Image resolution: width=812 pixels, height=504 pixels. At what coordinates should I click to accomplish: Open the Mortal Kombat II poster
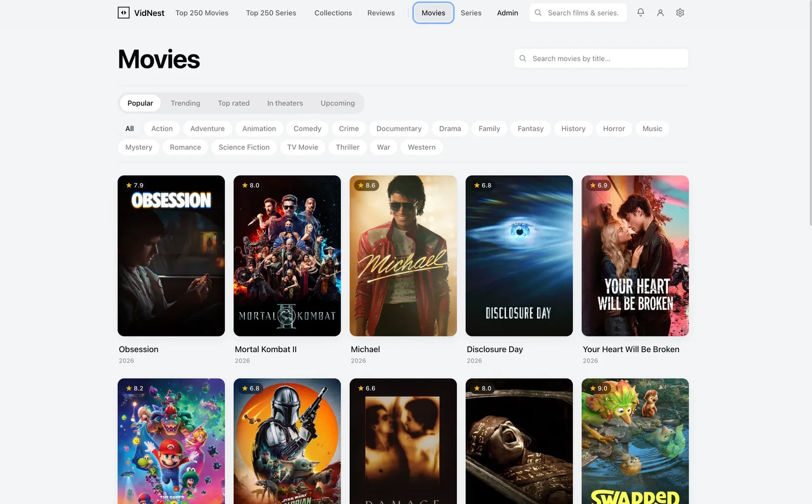click(x=287, y=256)
